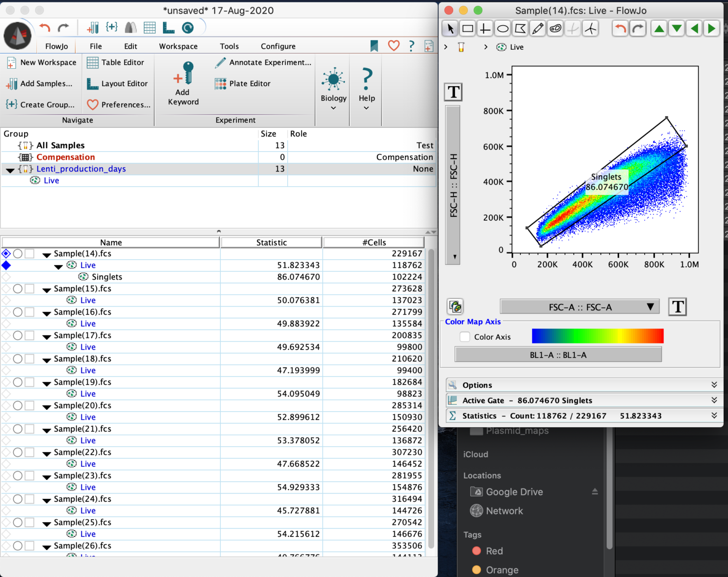Go to next sample with green down arrow

pyautogui.click(x=677, y=29)
